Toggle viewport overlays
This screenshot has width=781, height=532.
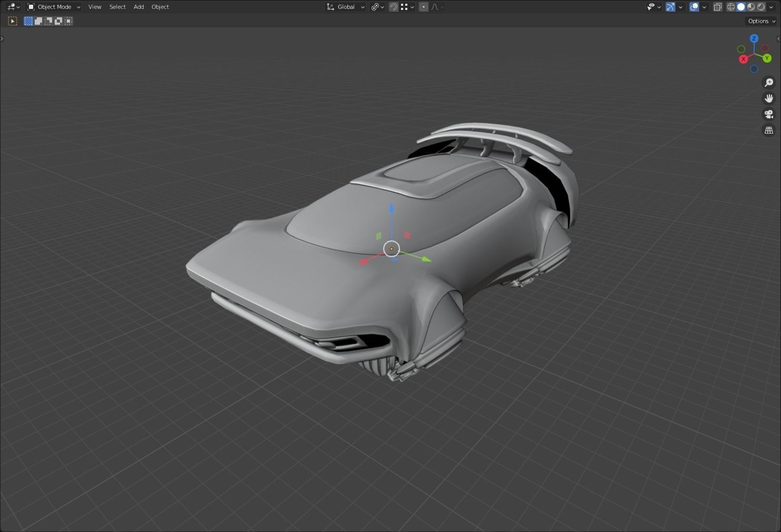tap(694, 7)
